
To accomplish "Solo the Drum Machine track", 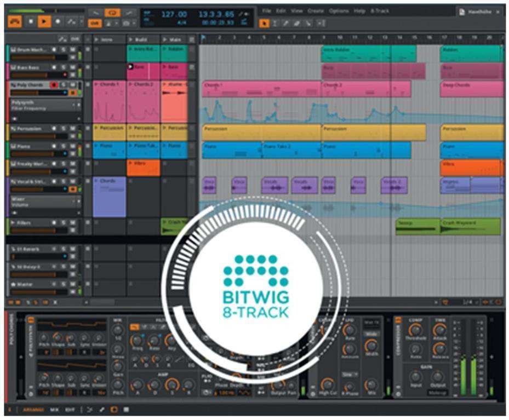I will click(x=64, y=50).
